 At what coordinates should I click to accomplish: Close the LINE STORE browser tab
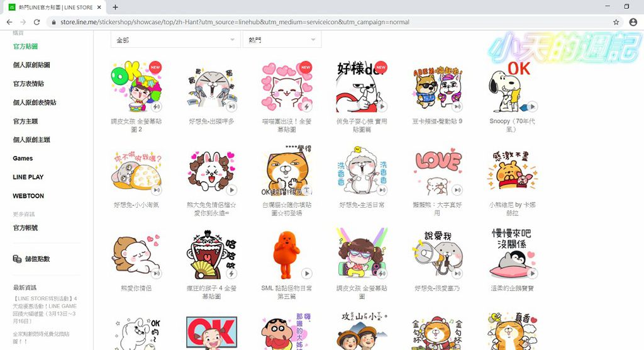pyautogui.click(x=99, y=8)
